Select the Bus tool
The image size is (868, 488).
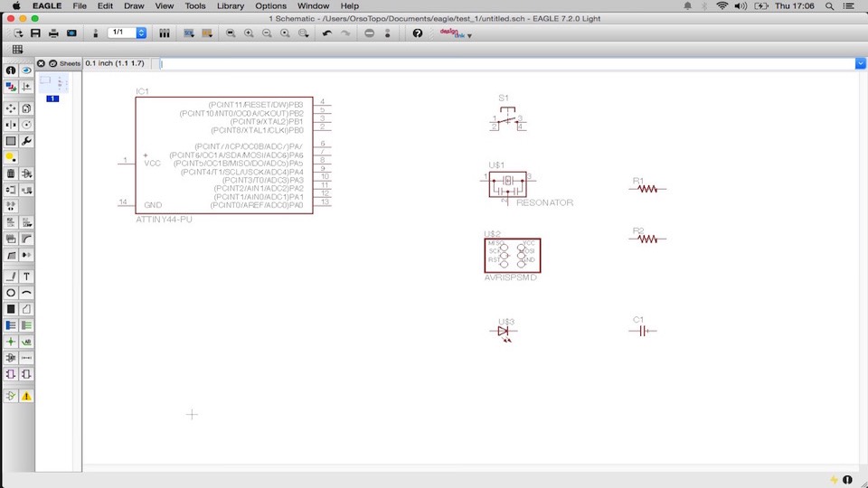pyautogui.click(x=11, y=325)
